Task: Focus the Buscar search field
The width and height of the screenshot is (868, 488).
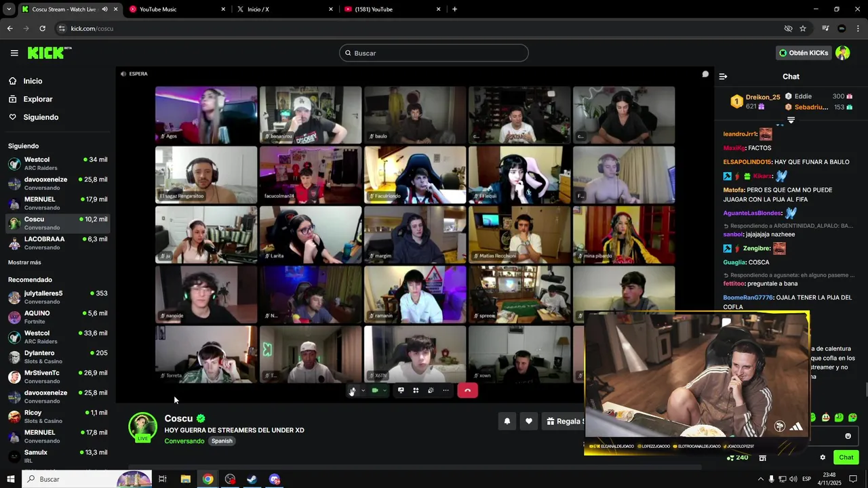Action: [434, 53]
